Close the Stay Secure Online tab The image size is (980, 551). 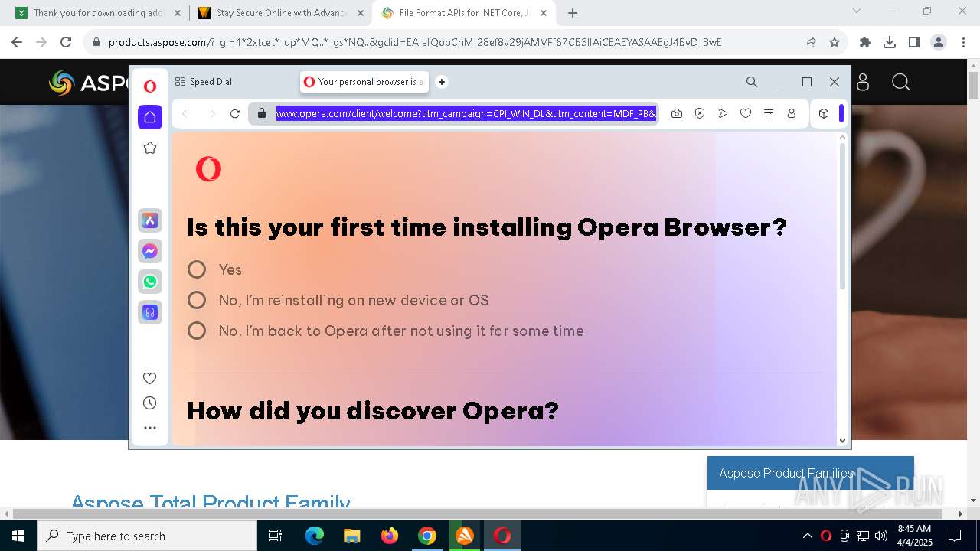coord(360,13)
